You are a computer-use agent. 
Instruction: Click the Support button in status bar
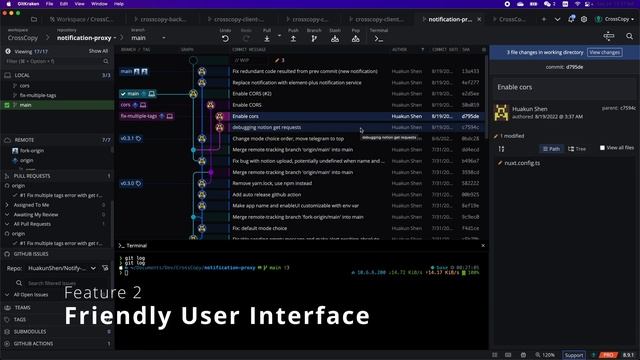pyautogui.click(x=573, y=355)
